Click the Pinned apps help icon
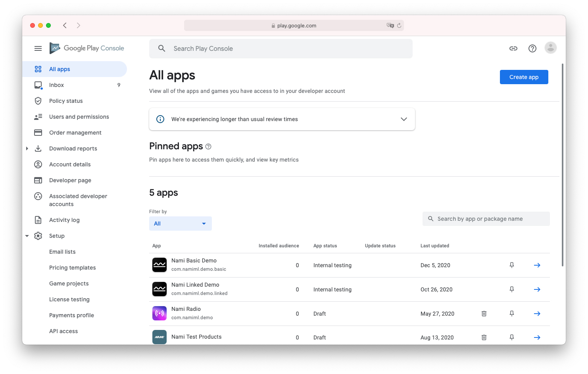The image size is (588, 374). 208,147
